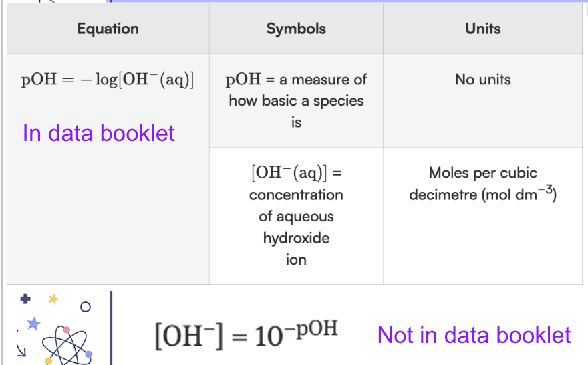Viewport: 588px width, 365px height.
Task: Select the Units column header
Action: coord(482,29)
